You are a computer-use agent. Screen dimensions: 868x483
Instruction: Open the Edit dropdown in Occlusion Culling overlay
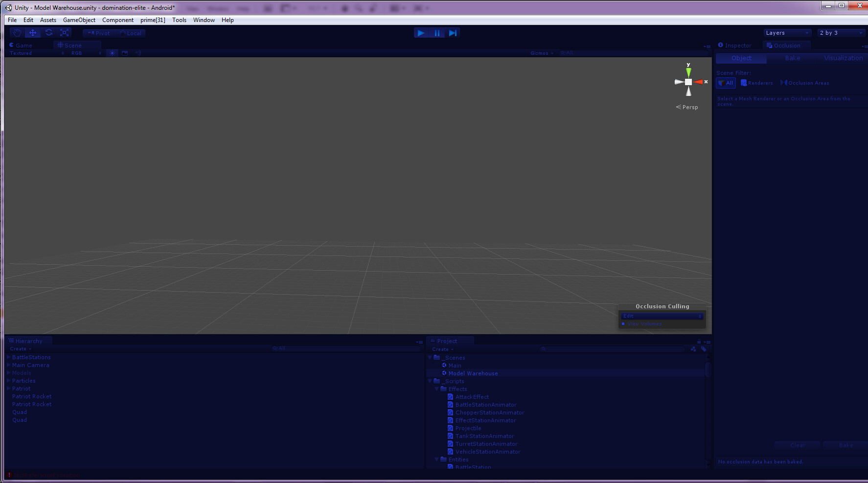662,316
